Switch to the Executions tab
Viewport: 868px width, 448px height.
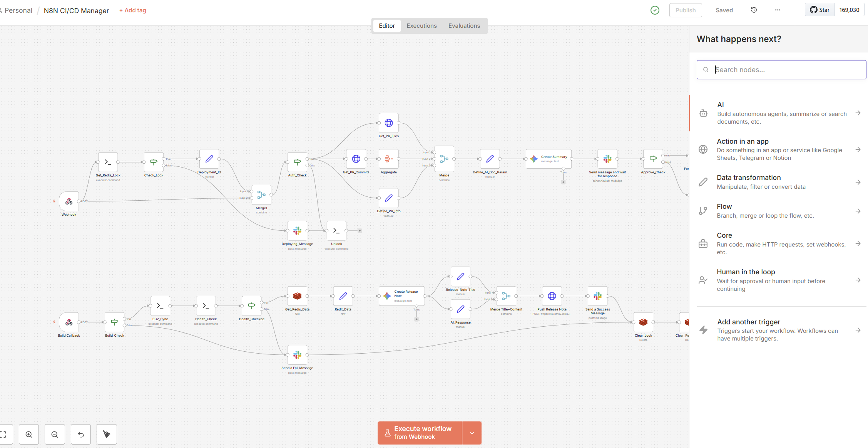(x=421, y=26)
